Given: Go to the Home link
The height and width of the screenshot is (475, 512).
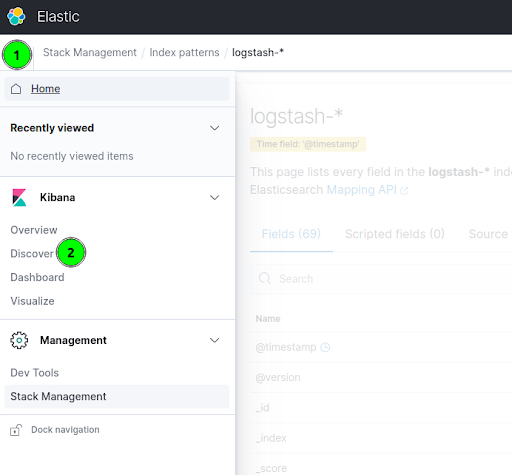Looking at the screenshot, I should [46, 89].
